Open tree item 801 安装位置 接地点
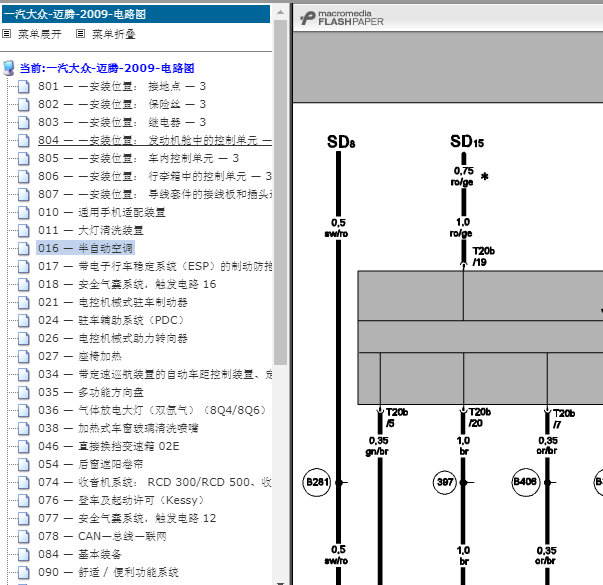Viewport: 603px width, 585px height. (122, 86)
